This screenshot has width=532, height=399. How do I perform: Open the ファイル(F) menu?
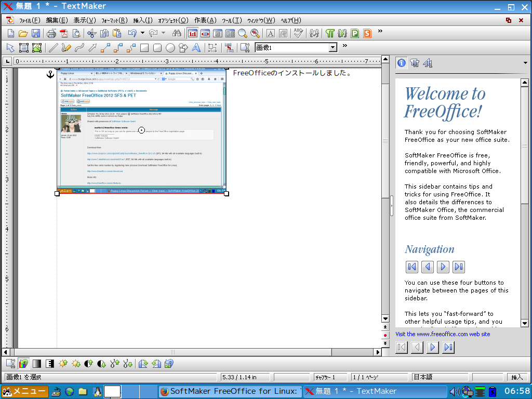(30, 20)
